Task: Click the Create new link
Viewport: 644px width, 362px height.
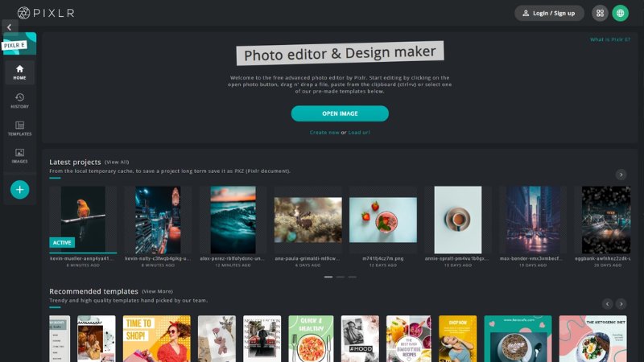Action: pyautogui.click(x=324, y=132)
